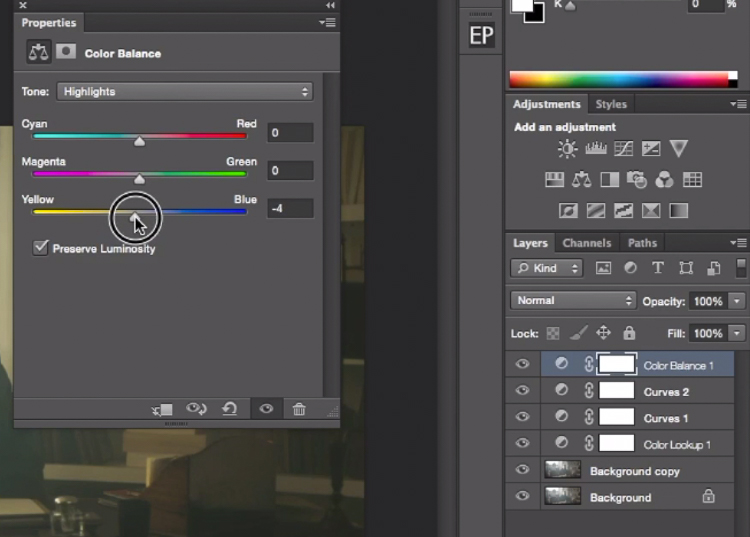Select the Layers tab

(530, 243)
